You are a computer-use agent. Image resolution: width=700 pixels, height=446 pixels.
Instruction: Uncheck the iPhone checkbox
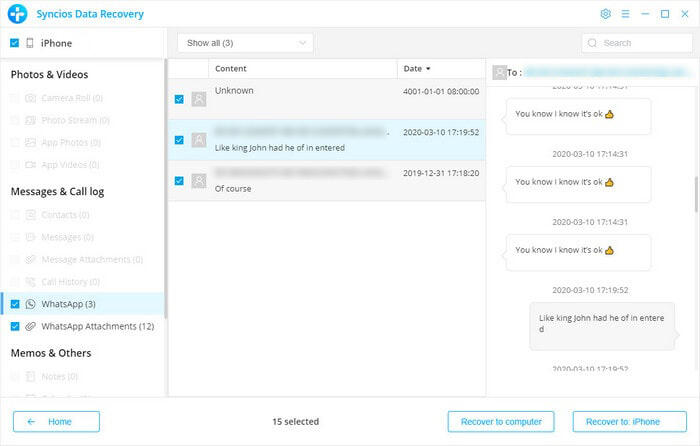pos(14,43)
